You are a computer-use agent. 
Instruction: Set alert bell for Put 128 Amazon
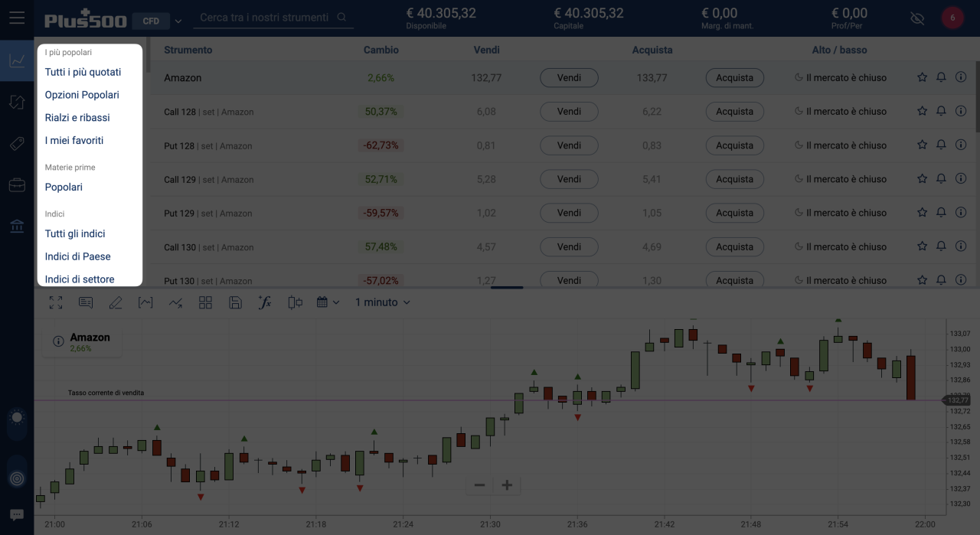(942, 145)
